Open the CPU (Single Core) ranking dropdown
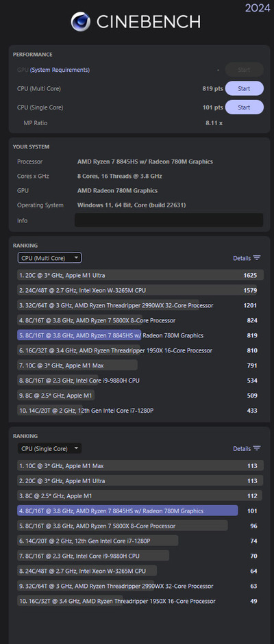This screenshot has width=274, height=644. tap(50, 448)
